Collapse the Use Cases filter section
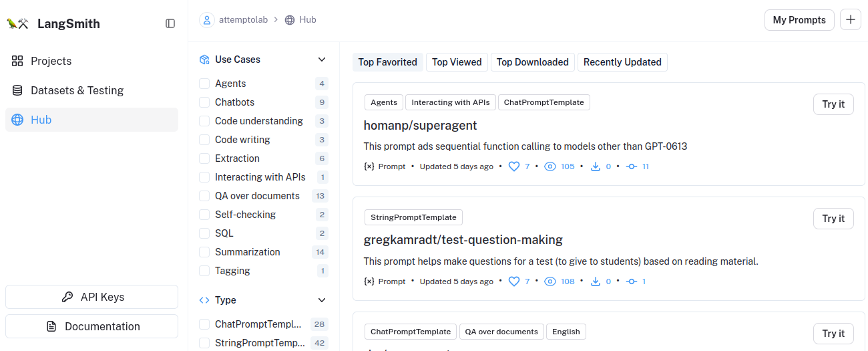This screenshot has height=351, width=868. (x=322, y=60)
